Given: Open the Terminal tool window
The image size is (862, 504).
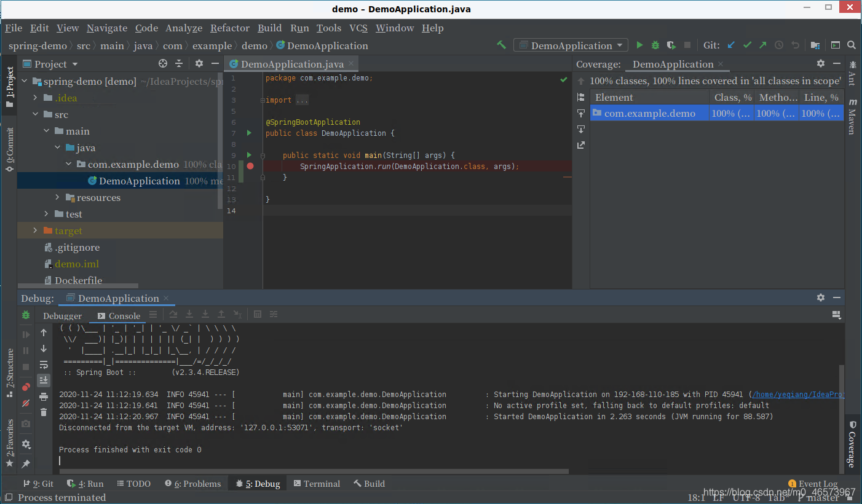Looking at the screenshot, I should 317,484.
